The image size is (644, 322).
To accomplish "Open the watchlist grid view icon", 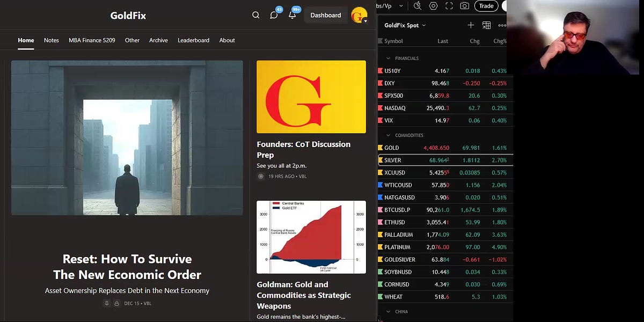I will 486,25.
